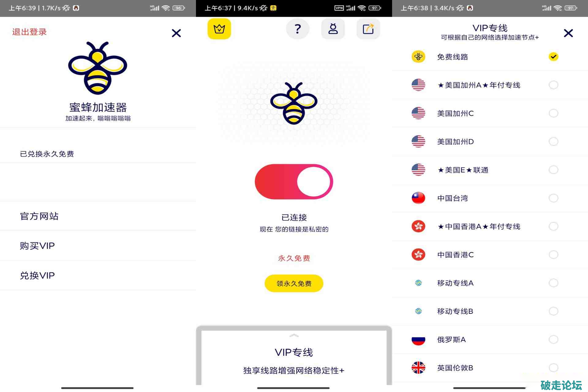The width and height of the screenshot is (588, 392).
Task: Click the 领永久免费 yellow button
Action: (294, 284)
